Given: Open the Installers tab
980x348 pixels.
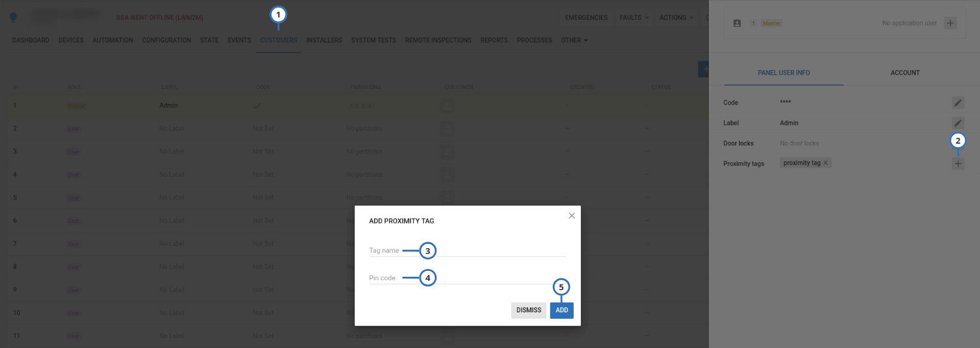Looking at the screenshot, I should click(x=324, y=40).
